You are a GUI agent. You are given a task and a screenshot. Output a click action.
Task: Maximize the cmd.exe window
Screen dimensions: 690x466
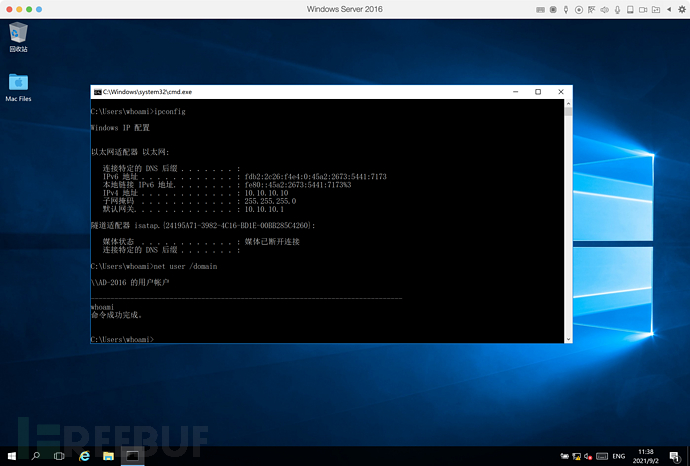tap(537, 91)
